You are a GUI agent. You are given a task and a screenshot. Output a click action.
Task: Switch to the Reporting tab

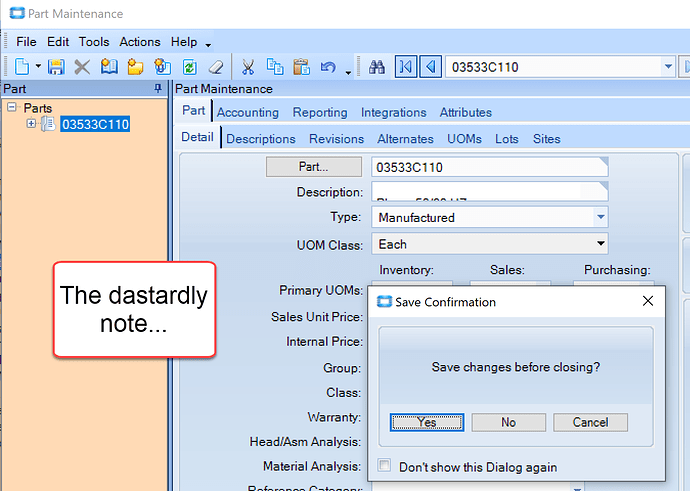click(x=320, y=112)
